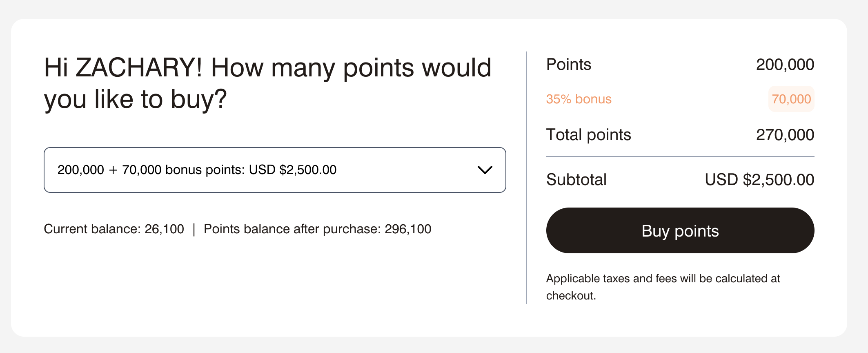Click the 'Hi ZACHARY!' heading
Screen dimensions: 868x353
pos(267,83)
